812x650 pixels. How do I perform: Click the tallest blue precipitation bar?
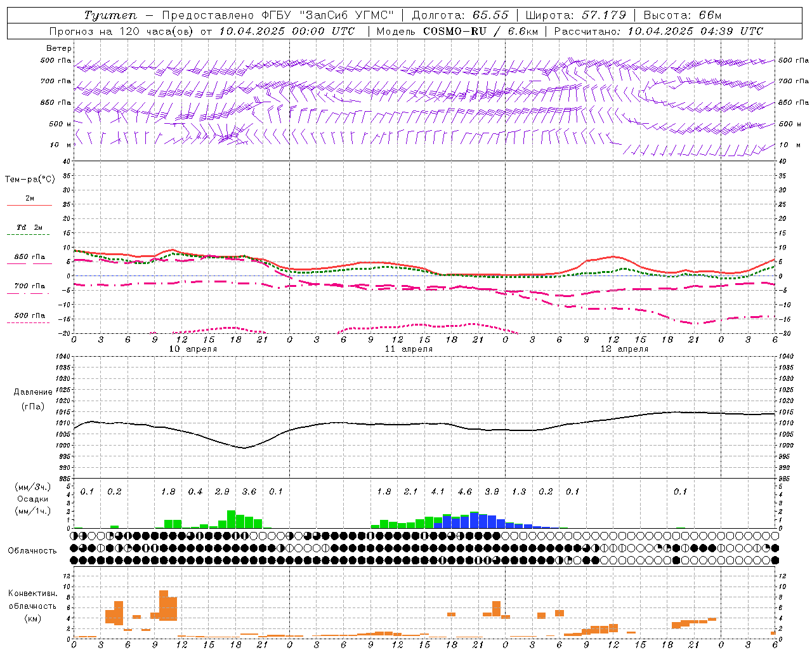(x=474, y=520)
